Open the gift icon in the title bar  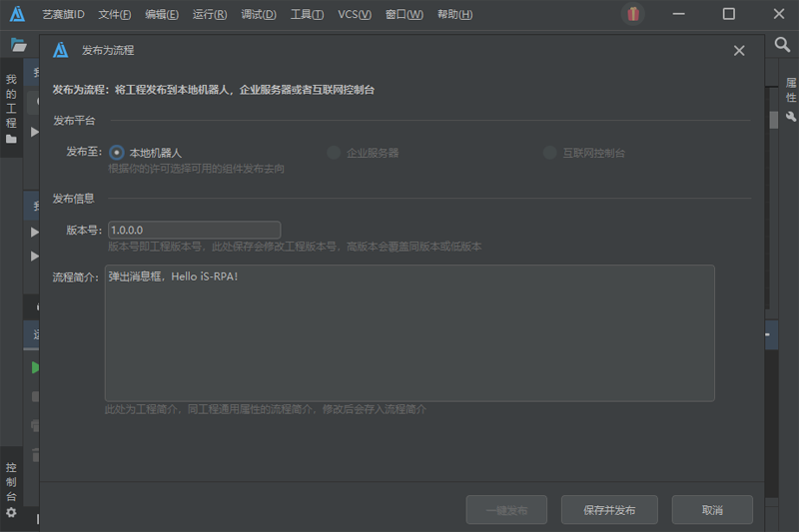(633, 14)
